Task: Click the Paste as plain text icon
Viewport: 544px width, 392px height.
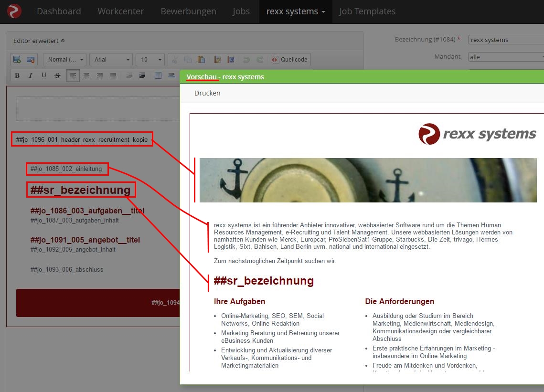Action: (x=217, y=60)
